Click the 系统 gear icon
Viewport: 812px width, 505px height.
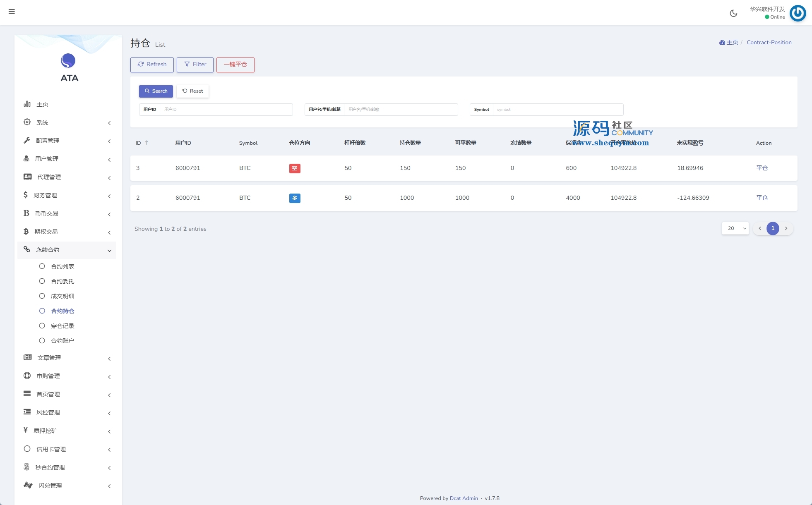tap(27, 122)
